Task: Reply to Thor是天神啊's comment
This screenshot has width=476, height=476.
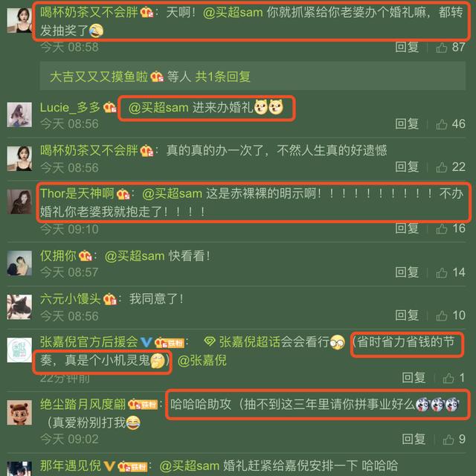Action: point(407,228)
